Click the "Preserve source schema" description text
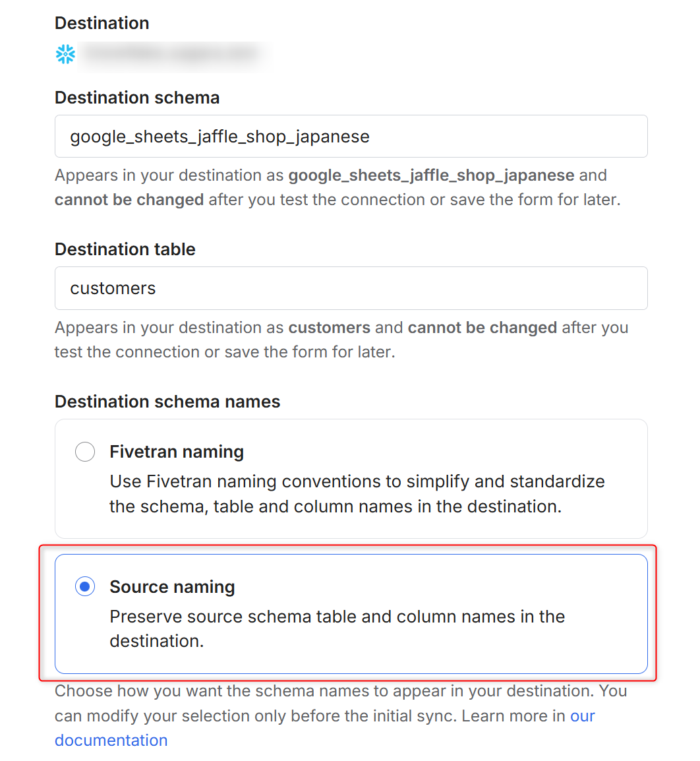This screenshot has height=761, width=700. tap(337, 628)
